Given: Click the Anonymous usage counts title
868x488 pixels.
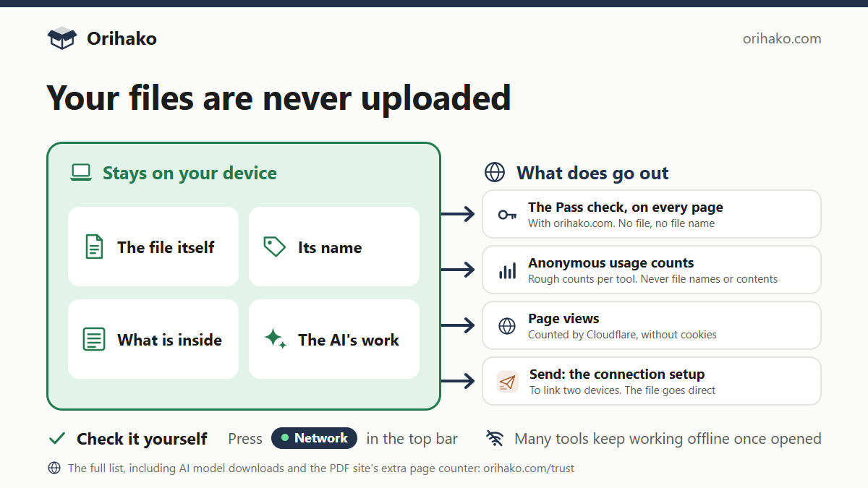Looking at the screenshot, I should click(611, 263).
